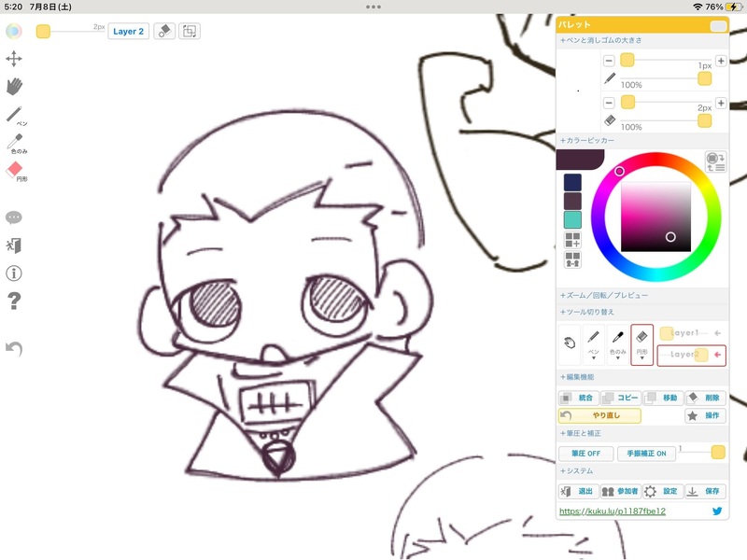The image size is (747, 560).
Task: Open 設定 settings with gear icon
Action: coord(663,492)
